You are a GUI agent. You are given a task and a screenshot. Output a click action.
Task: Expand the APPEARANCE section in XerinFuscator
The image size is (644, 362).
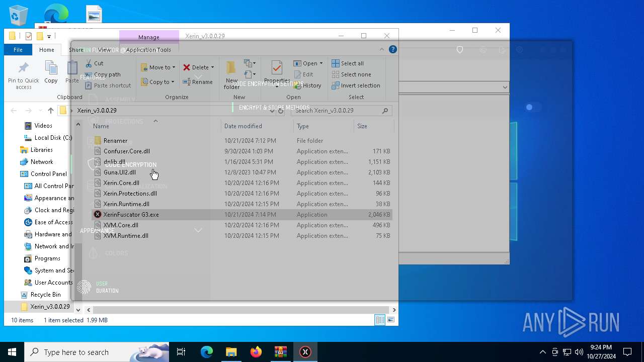coord(198,230)
